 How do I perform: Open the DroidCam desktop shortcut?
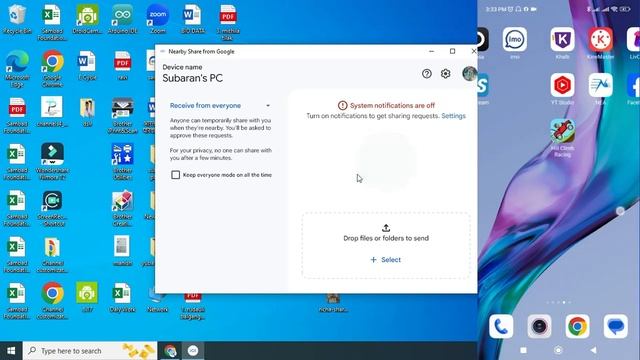pyautogui.click(x=87, y=19)
